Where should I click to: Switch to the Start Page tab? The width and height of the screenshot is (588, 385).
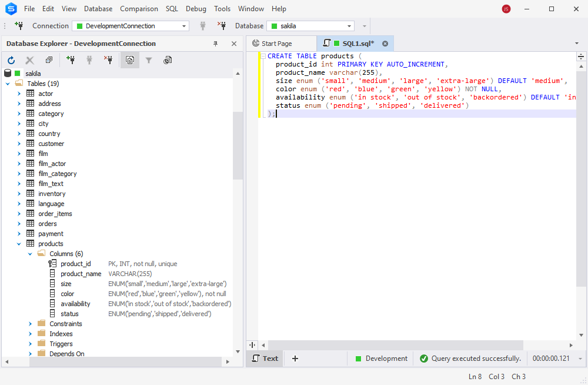(x=277, y=44)
